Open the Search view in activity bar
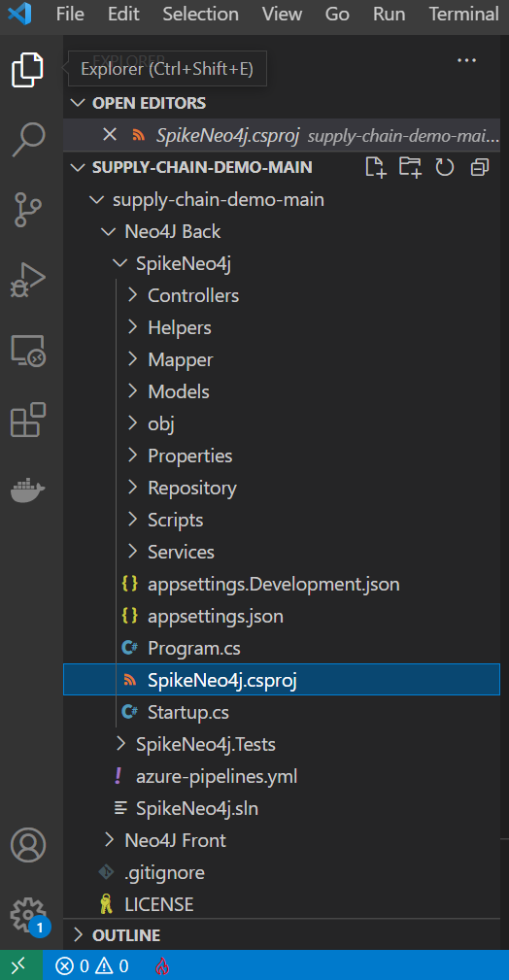The height and width of the screenshot is (980, 509). [29, 140]
